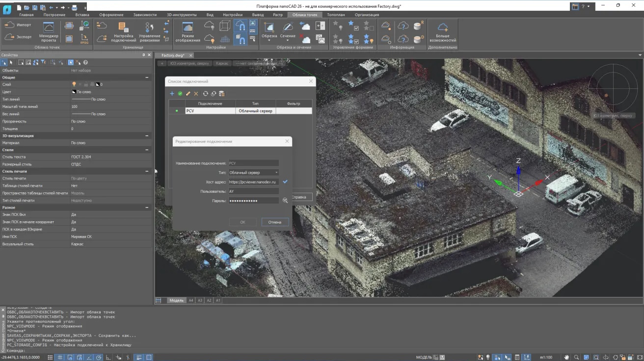Click the pencil edit connection icon
Image resolution: width=644 pixels, height=361 pixels.
pos(188,94)
